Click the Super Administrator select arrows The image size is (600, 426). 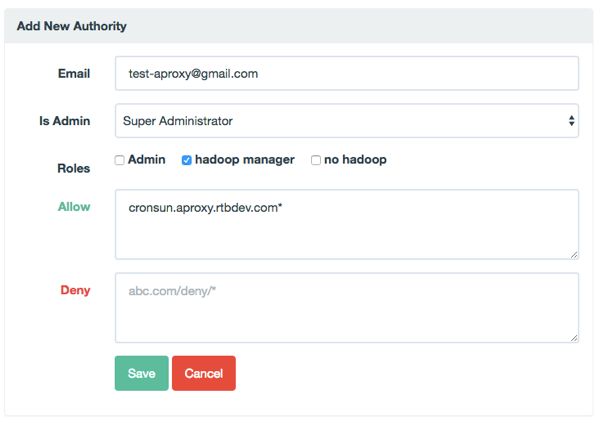(571, 121)
